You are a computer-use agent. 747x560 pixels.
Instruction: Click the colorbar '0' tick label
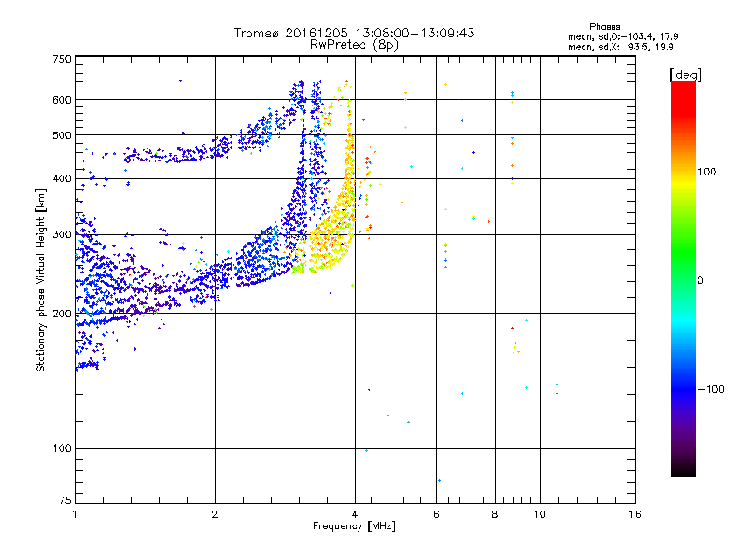[x=700, y=281]
